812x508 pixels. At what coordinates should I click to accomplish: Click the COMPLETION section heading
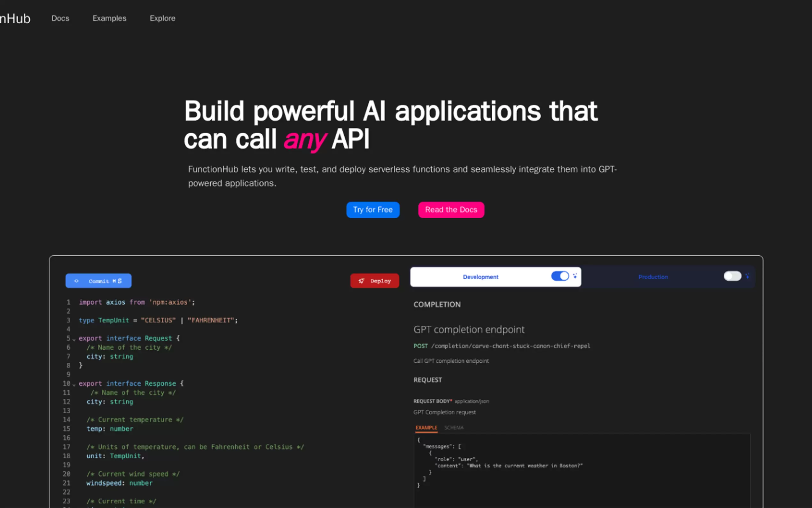[437, 305]
